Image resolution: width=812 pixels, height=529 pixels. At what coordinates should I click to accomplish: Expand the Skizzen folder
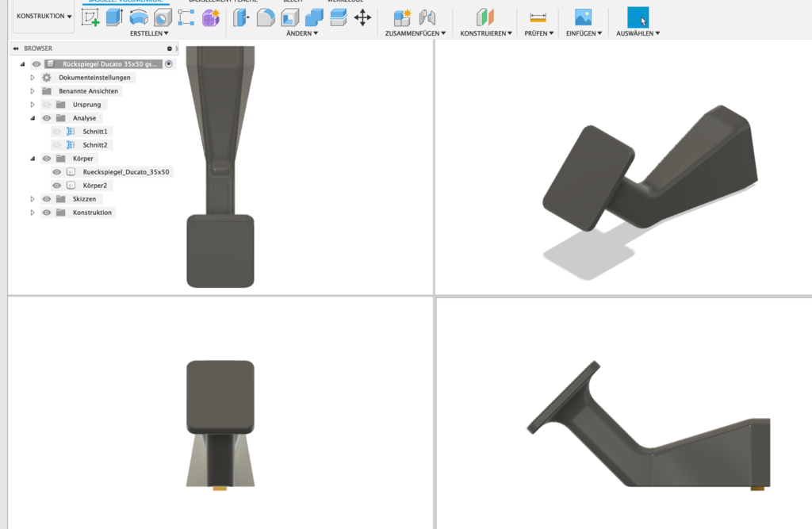click(32, 199)
